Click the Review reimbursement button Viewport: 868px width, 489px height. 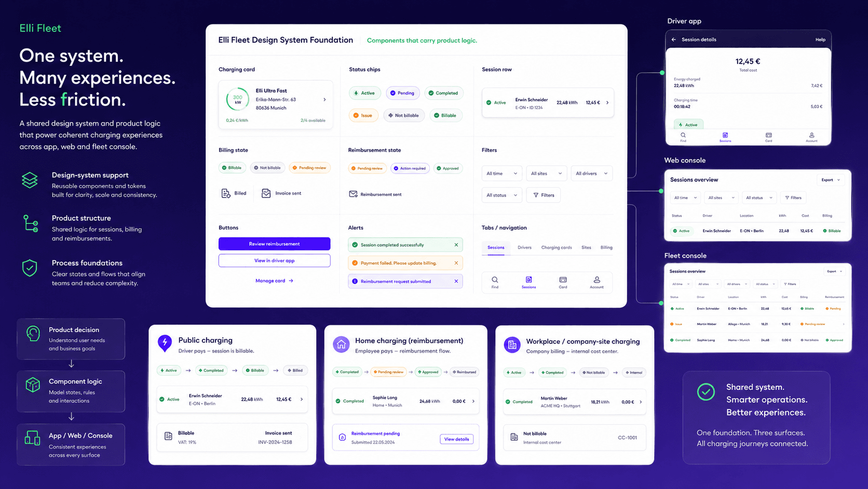[274, 244]
